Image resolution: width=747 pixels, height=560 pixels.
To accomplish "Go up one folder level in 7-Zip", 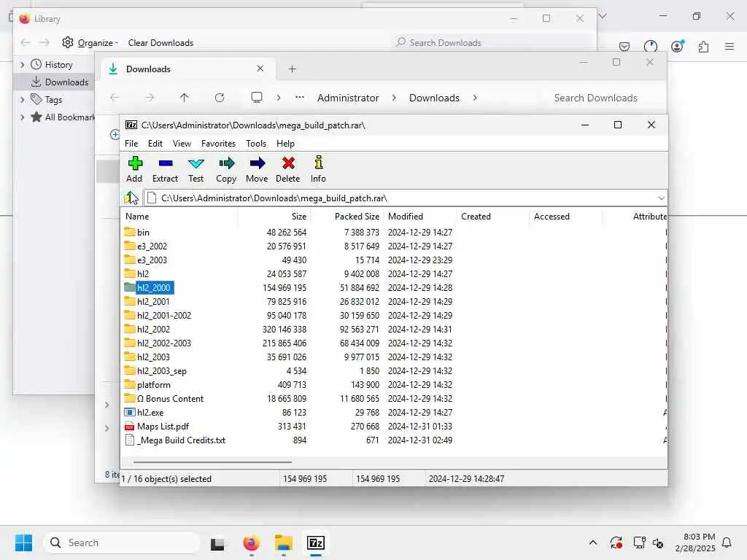I will [131, 198].
